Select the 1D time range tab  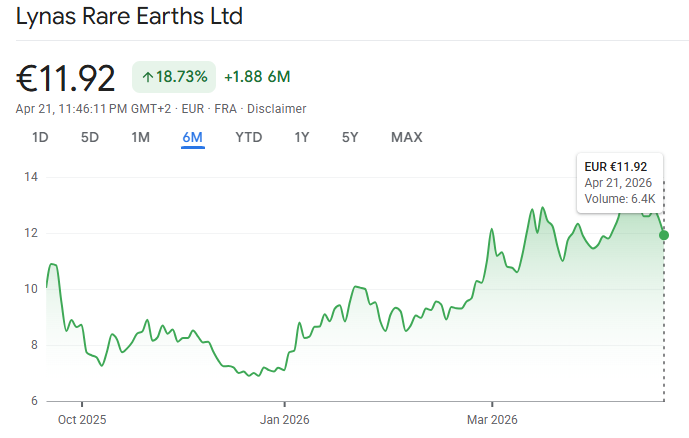[40, 138]
